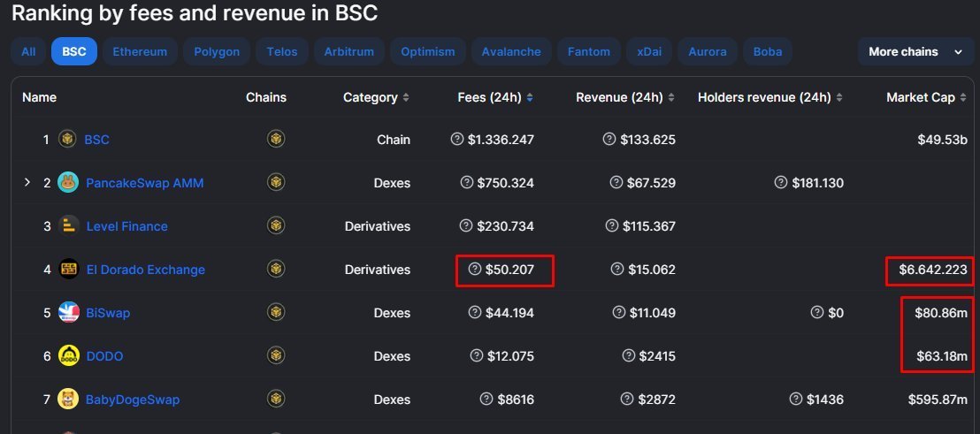Viewport: 980px width, 434px height.
Task: Switch to the Polygon chain tab
Action: tap(217, 52)
